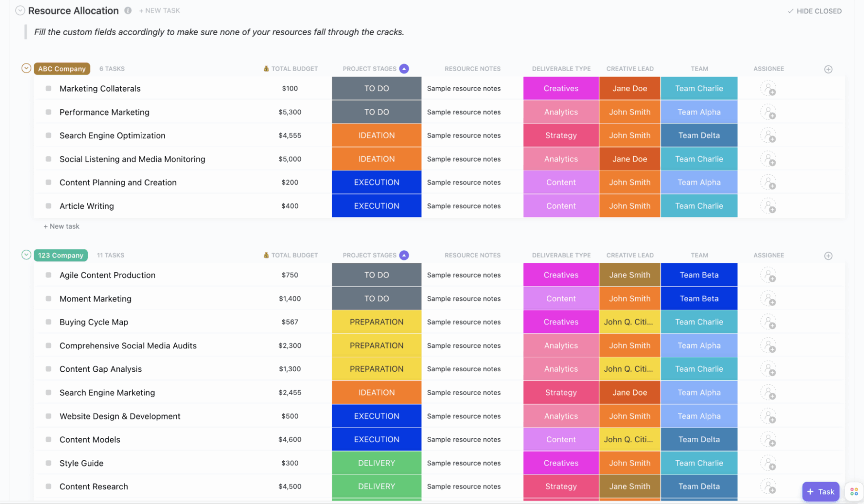Open the info tooltip beside Resource Allocation
This screenshot has height=504, width=864.
tap(128, 10)
